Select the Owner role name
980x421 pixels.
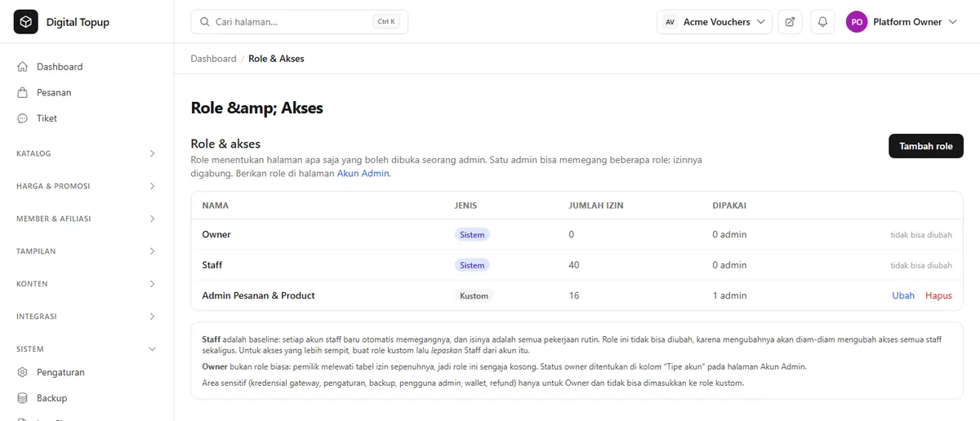[x=216, y=234]
